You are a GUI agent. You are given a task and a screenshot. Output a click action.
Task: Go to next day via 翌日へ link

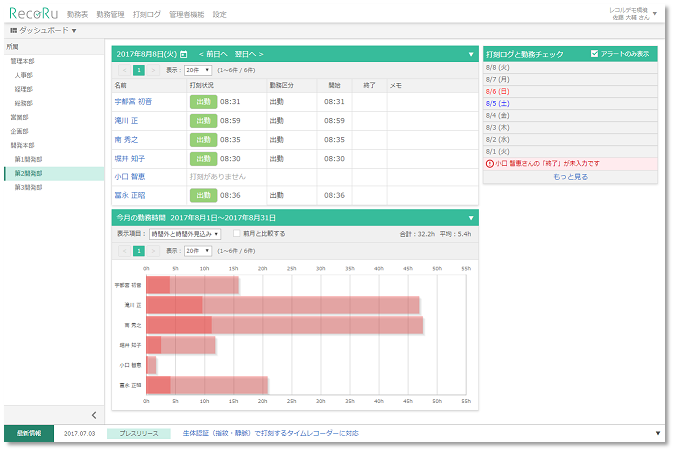(250, 54)
